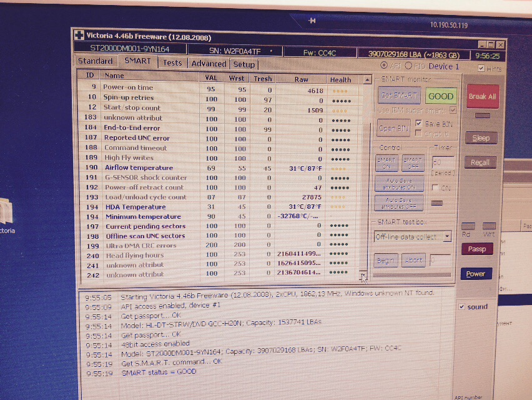Click the Open BIN button
532x400 pixels.
[x=393, y=128]
